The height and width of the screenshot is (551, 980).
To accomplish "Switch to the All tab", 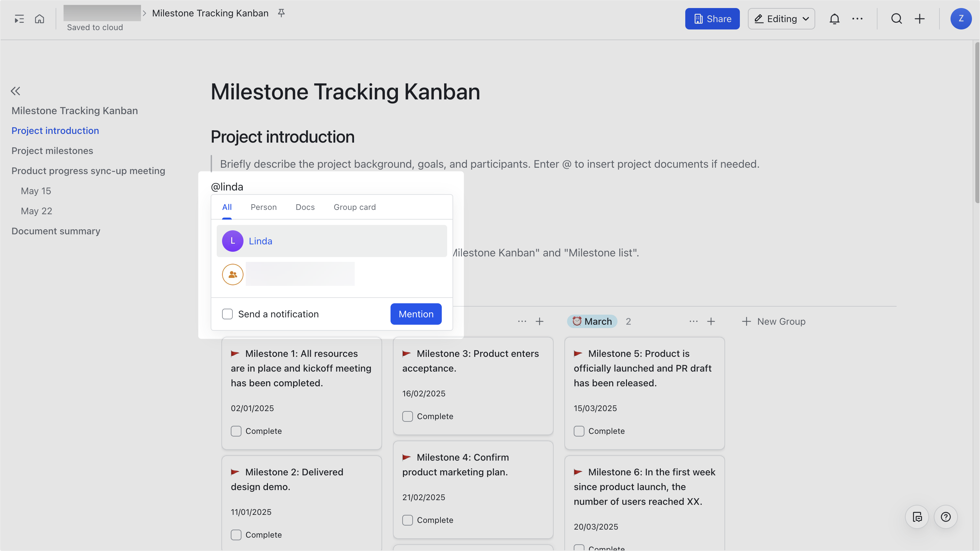I will 227,207.
